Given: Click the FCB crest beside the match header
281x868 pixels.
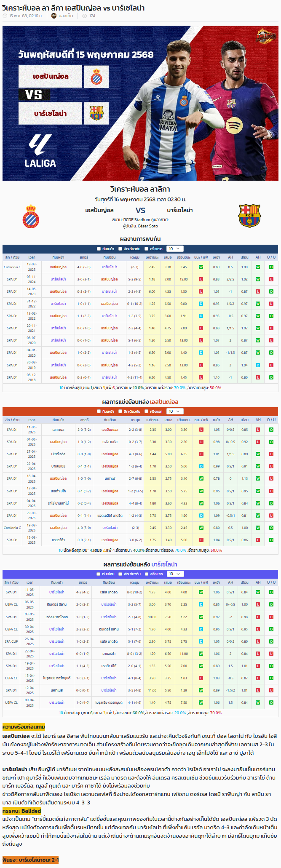Looking at the screenshot, I should click(249, 216).
